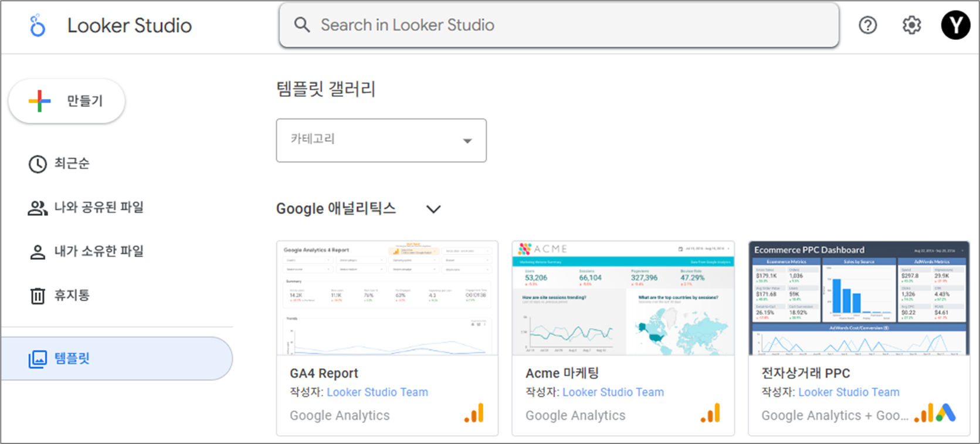Click Google Analytics + Goo... label on PPC card

(x=835, y=416)
